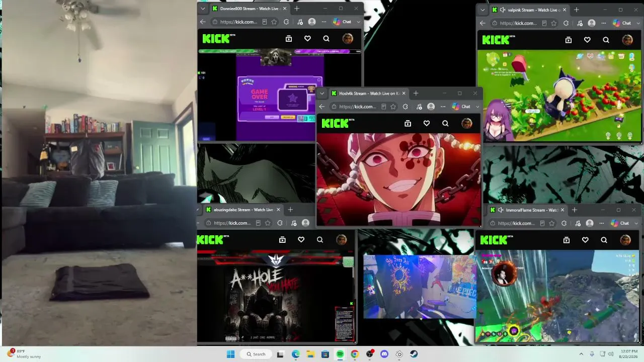Open new tab in Hosh4k window
Screen dimensions: 644x362
point(416,94)
